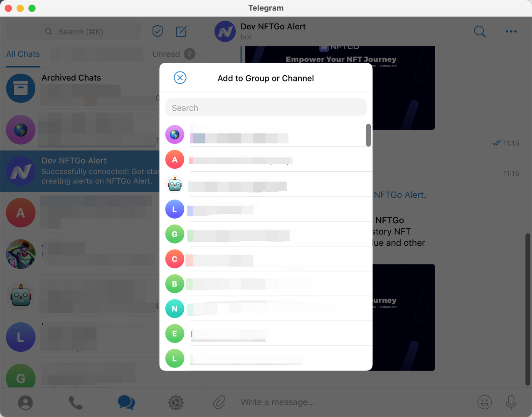Compose a new message with pencil icon
The image size is (532, 417).
182,31
